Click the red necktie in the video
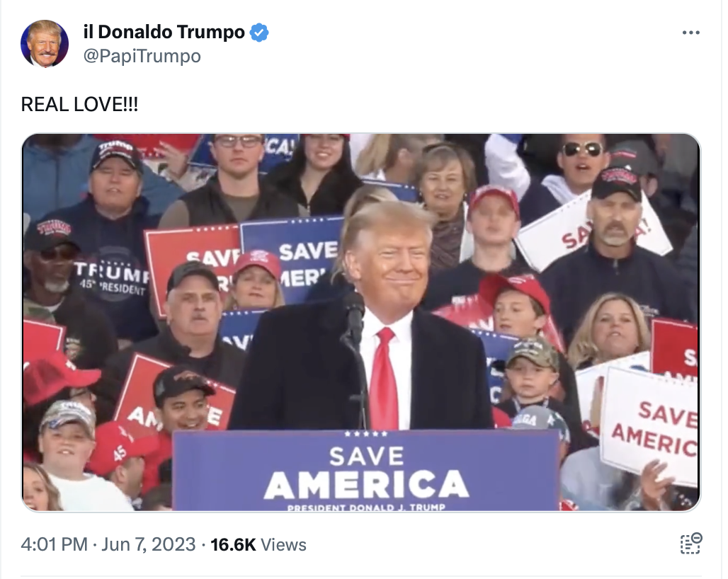Image resolution: width=728 pixels, height=579 pixels. point(385,378)
